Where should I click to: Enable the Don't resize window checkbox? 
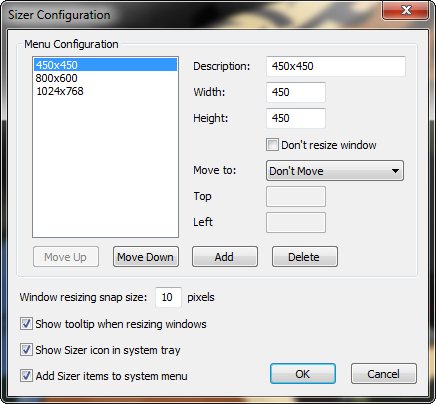point(272,145)
